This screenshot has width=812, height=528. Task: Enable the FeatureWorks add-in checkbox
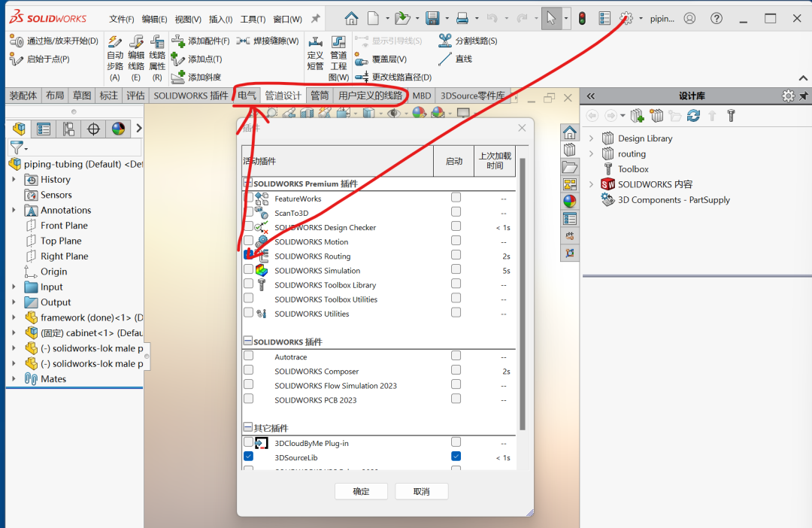point(249,197)
